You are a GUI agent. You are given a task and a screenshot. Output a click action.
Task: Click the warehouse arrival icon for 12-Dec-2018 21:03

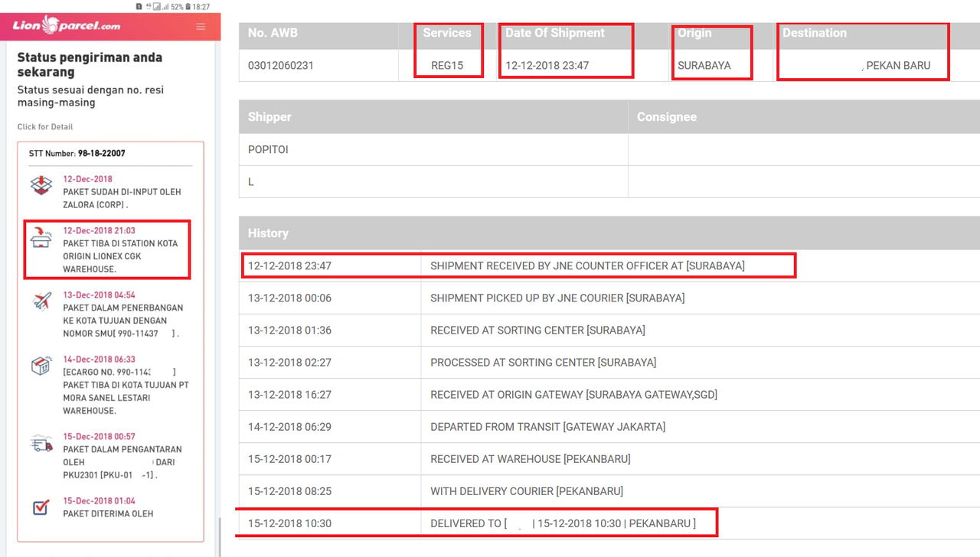coord(41,237)
